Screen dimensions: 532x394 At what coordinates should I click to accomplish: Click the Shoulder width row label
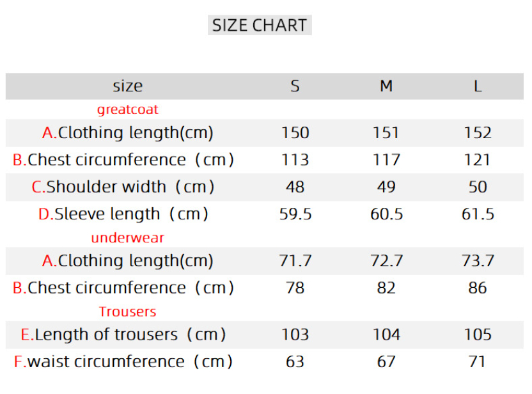click(123, 187)
